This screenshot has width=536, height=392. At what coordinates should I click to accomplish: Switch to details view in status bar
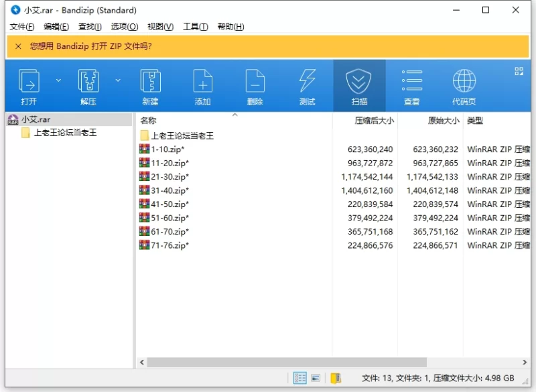coord(299,378)
